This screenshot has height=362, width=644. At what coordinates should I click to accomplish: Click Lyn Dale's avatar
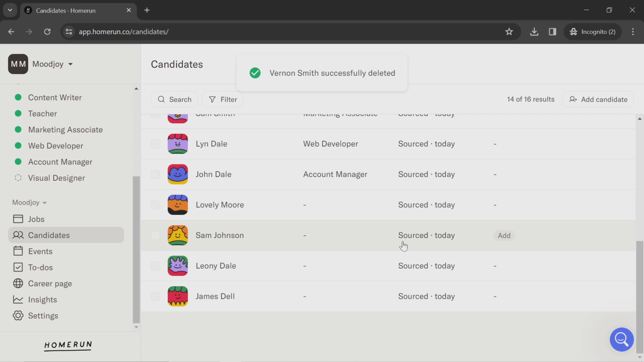(178, 144)
